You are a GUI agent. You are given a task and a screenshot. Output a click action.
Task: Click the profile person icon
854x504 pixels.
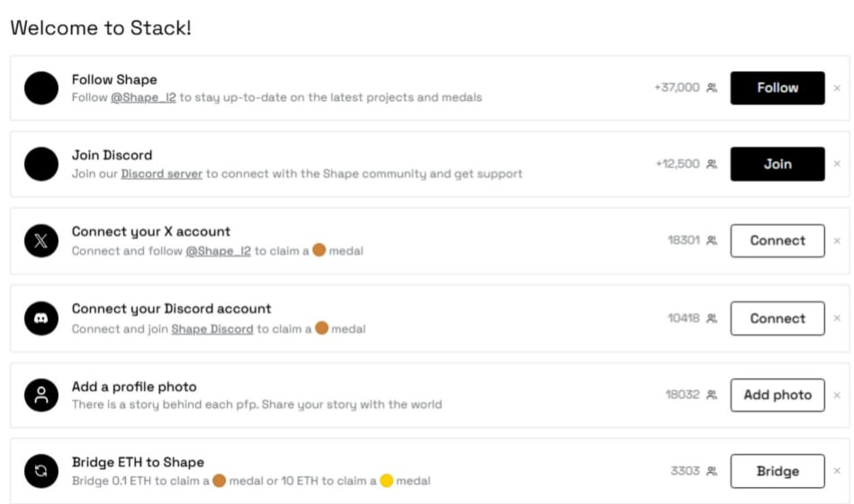click(41, 395)
